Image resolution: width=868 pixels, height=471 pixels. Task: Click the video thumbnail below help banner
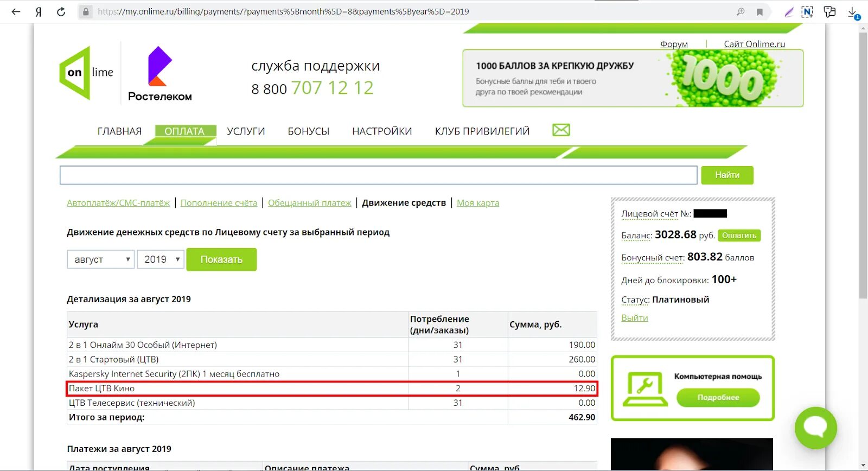pos(692,454)
